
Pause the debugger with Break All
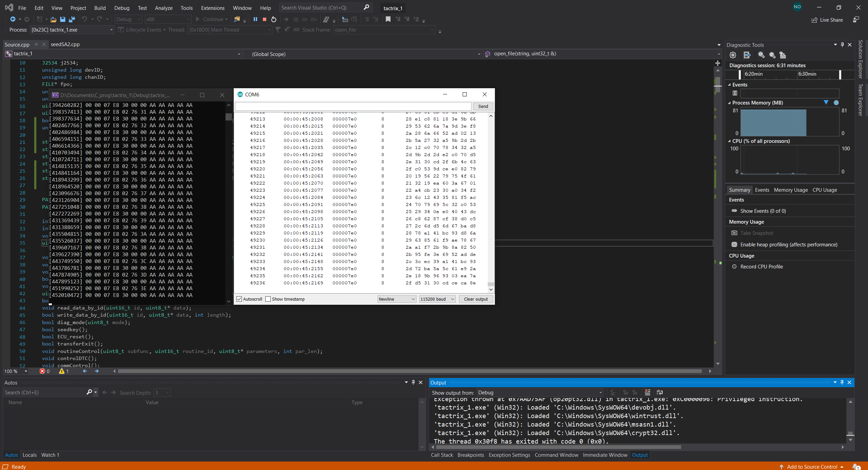pos(255,19)
